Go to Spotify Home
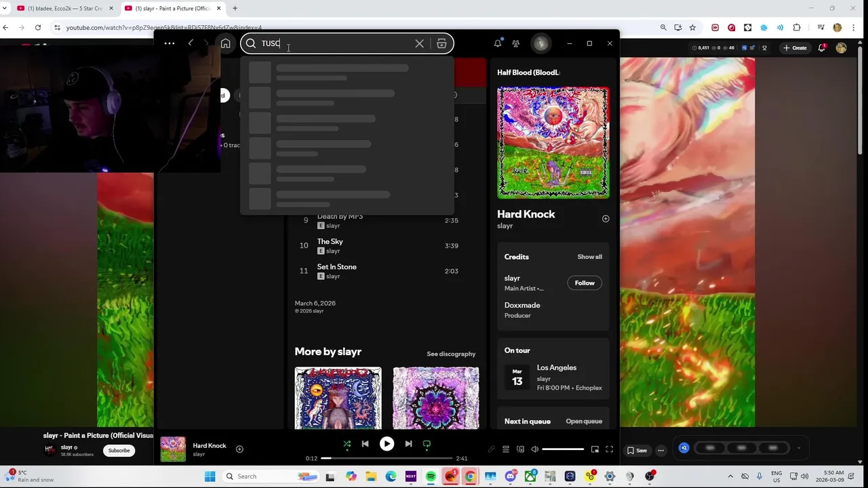 point(225,43)
